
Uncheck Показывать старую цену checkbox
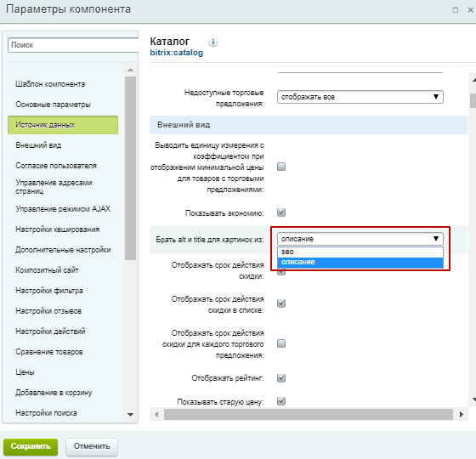[281, 401]
